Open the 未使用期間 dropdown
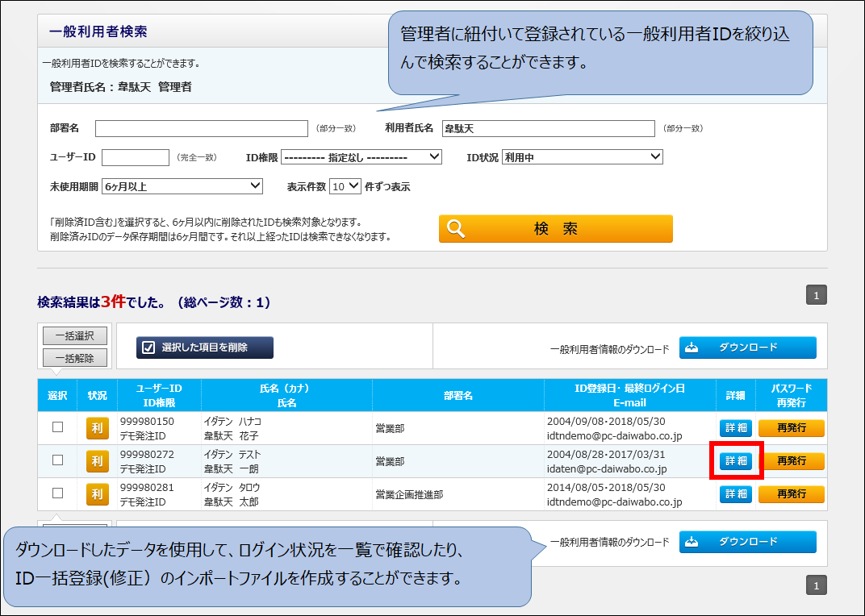This screenshot has height=616, width=865. (x=182, y=186)
